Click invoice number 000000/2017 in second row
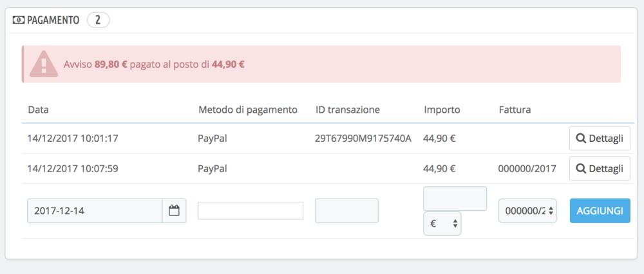644x274 pixels. [x=527, y=169]
